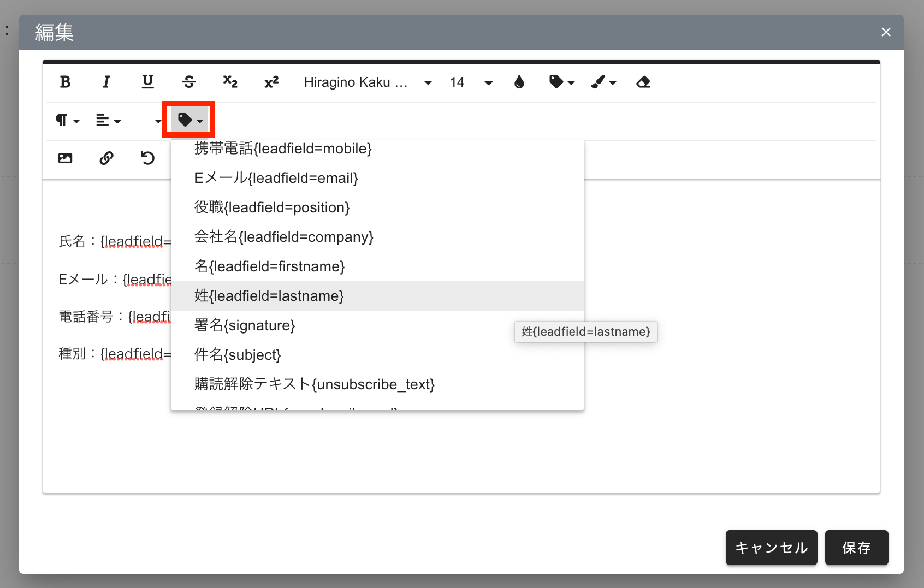The width and height of the screenshot is (924, 588).
Task: Open the Hiragino Kaku font family dropdown
Action: coord(367,82)
